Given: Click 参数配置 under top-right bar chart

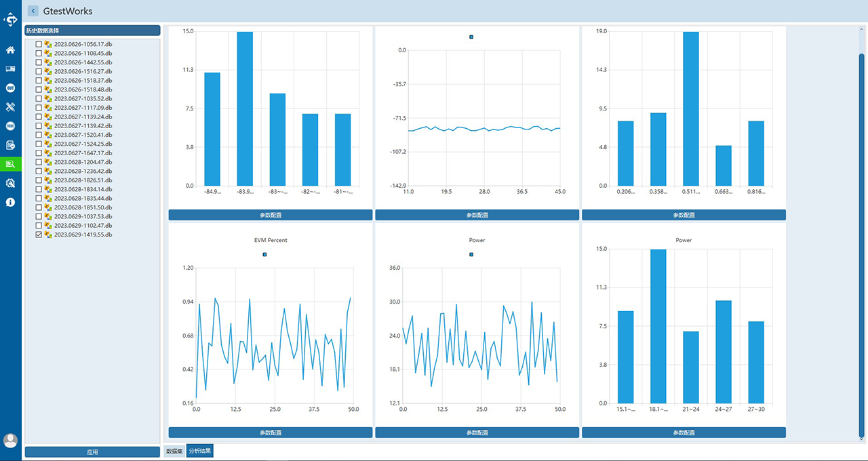Looking at the screenshot, I should coord(684,215).
